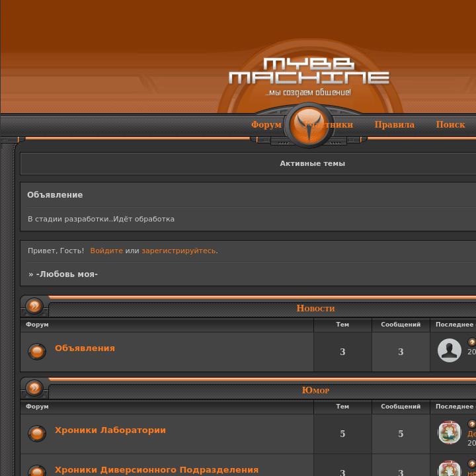Open the Форум navigation item
This screenshot has width=476, height=476.
266,124
